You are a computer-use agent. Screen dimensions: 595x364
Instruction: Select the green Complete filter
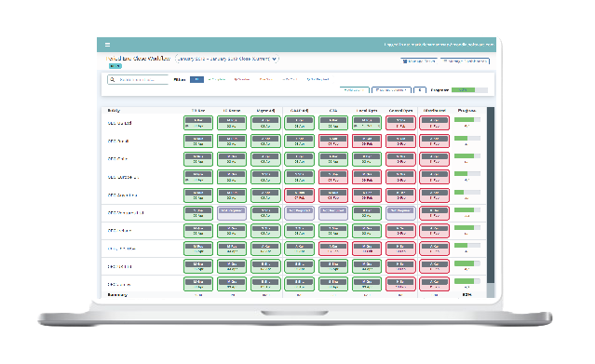[x=217, y=80]
